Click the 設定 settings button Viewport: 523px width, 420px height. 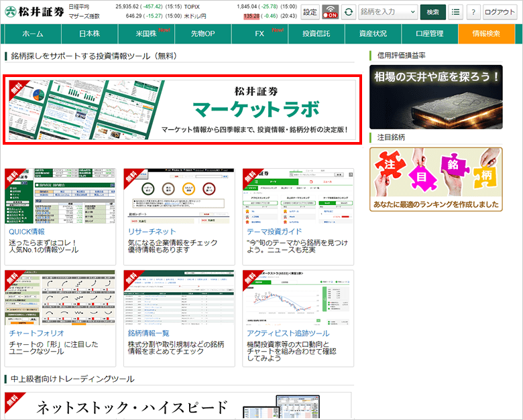[310, 12]
